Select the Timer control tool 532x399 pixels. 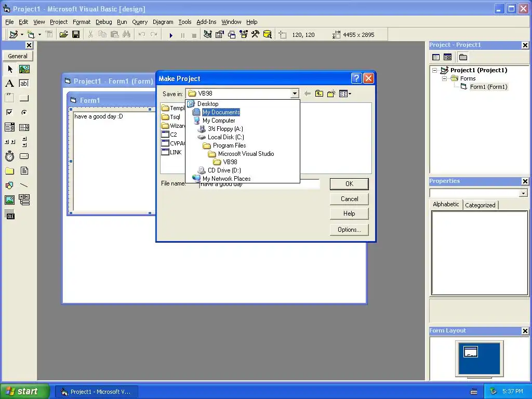point(10,156)
